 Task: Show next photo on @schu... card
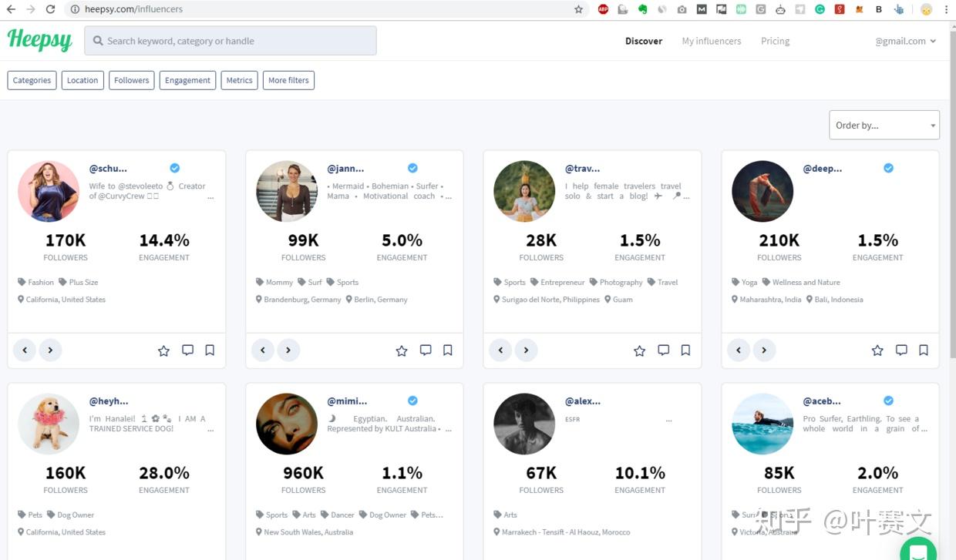tap(50, 350)
